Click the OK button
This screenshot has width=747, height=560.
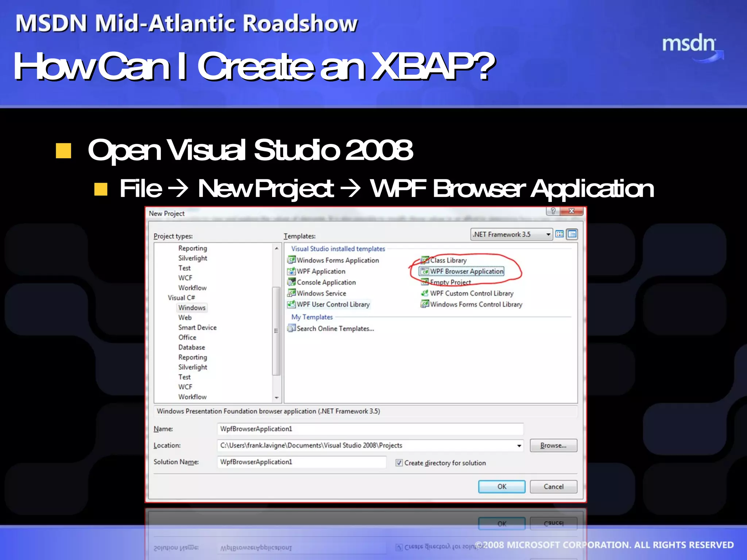pyautogui.click(x=502, y=487)
